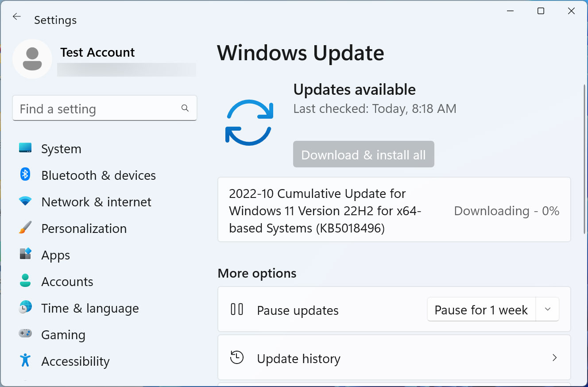This screenshot has height=387, width=588.
Task: Click the Update history label
Action: pyautogui.click(x=298, y=359)
